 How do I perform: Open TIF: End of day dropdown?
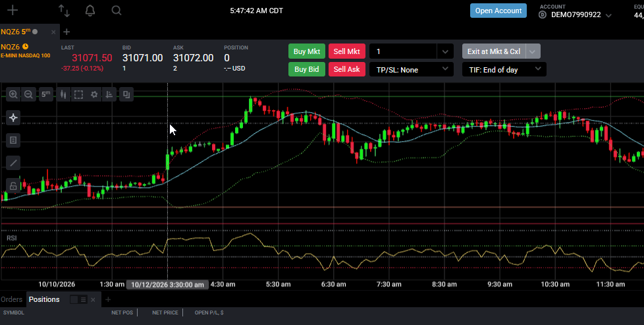click(x=504, y=69)
